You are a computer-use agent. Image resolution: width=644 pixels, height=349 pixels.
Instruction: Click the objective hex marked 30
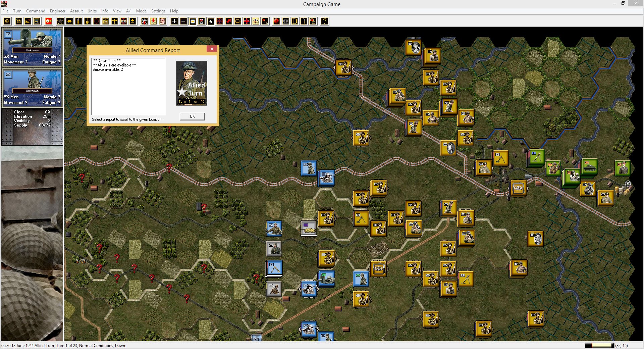pos(257,338)
